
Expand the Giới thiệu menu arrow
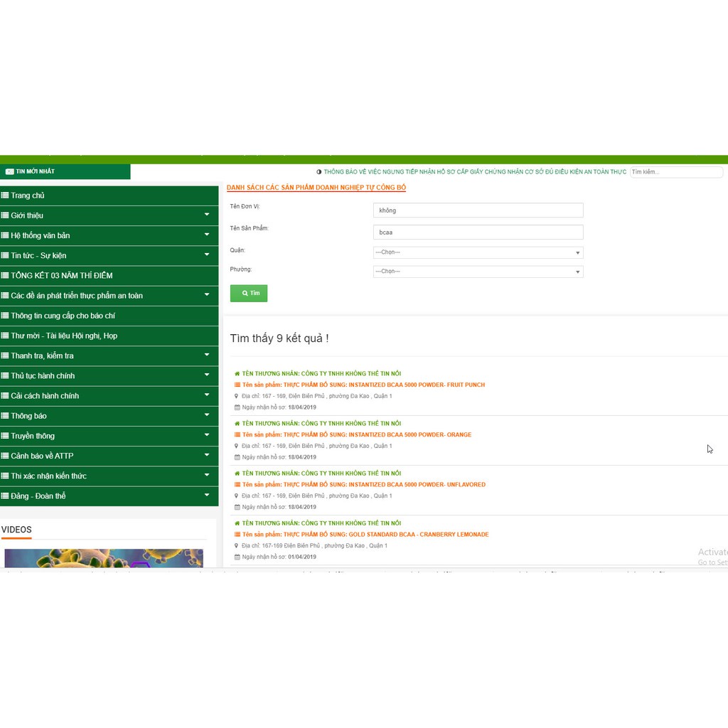(x=207, y=215)
